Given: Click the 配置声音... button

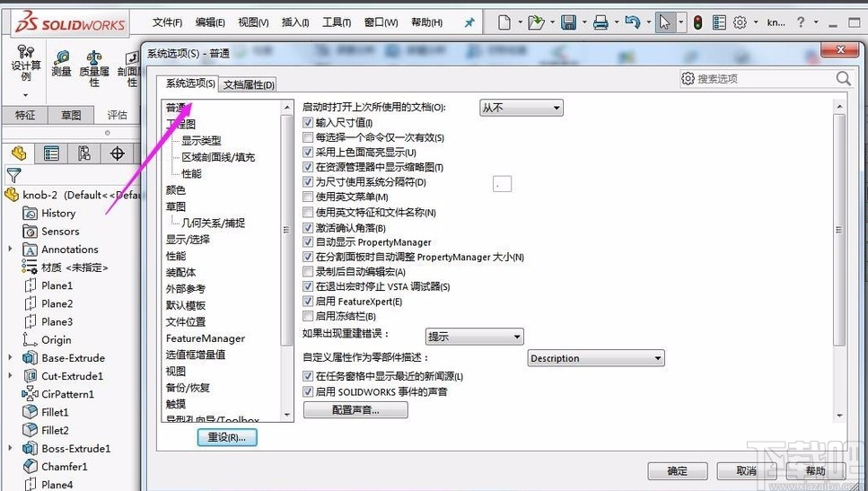Looking at the screenshot, I should (355, 410).
